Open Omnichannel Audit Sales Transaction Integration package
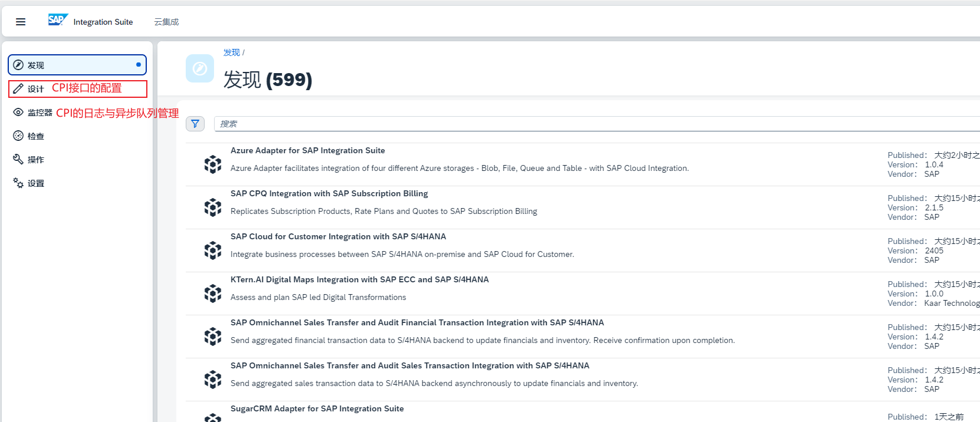This screenshot has width=980, height=422. pyautogui.click(x=410, y=366)
